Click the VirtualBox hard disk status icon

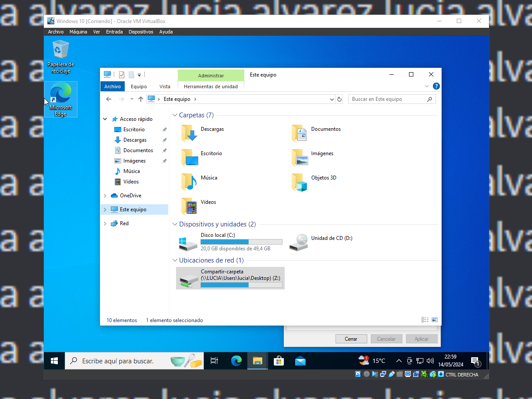tap(358, 374)
